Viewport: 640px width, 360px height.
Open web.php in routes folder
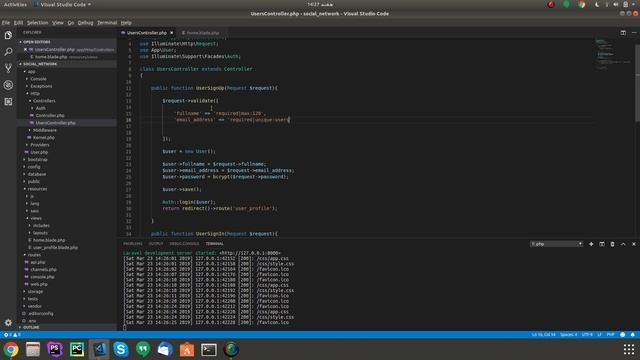point(39,284)
